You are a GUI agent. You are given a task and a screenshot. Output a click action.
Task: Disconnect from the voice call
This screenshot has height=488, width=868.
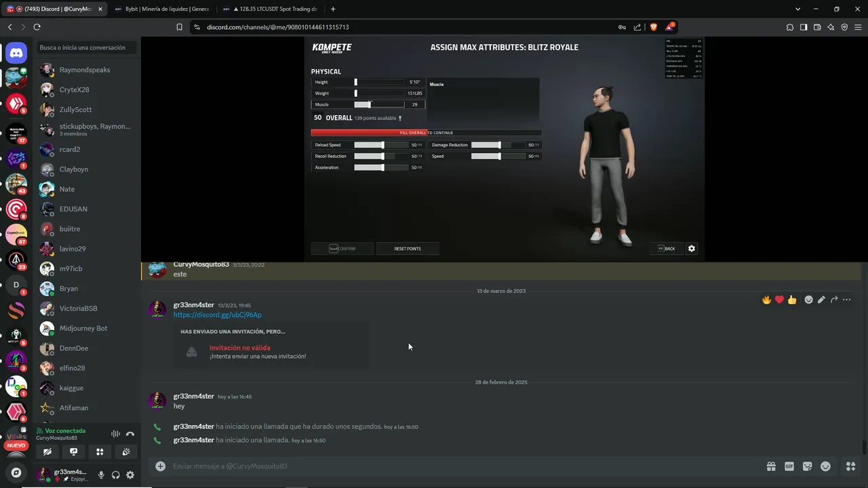[x=130, y=434]
